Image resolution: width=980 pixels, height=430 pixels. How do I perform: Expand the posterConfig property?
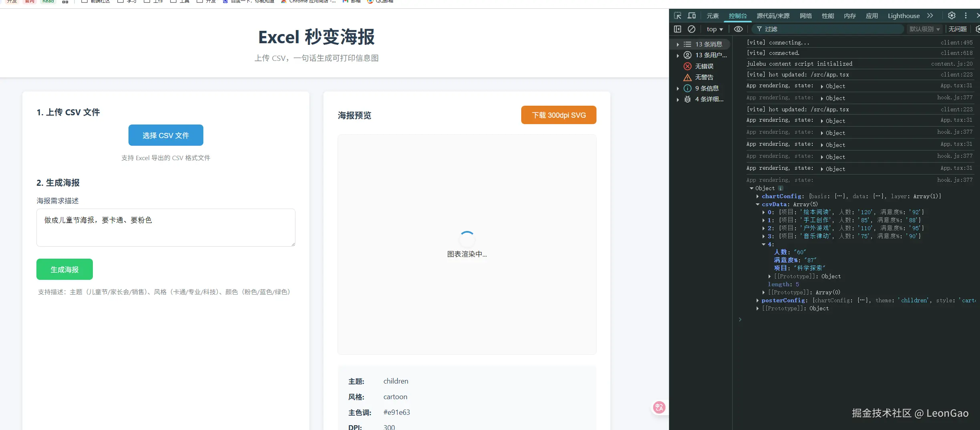(x=757, y=300)
